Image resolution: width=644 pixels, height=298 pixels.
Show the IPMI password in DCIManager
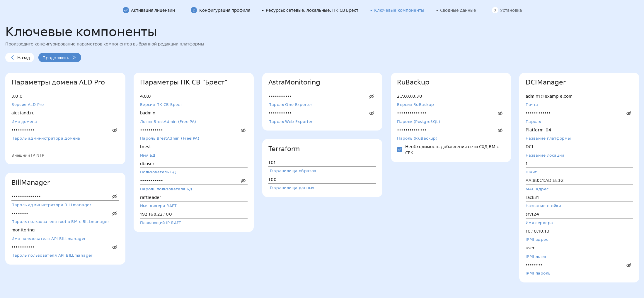(629, 264)
